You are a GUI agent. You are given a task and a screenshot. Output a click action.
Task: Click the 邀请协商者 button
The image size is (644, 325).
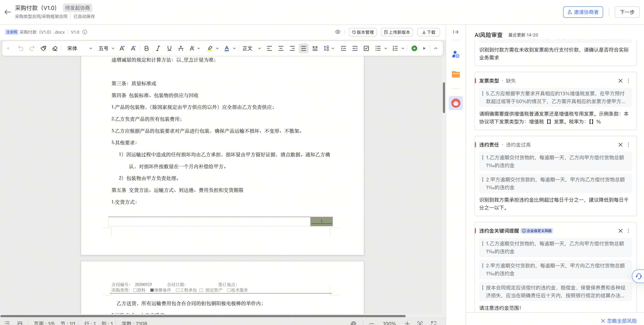[583, 12]
